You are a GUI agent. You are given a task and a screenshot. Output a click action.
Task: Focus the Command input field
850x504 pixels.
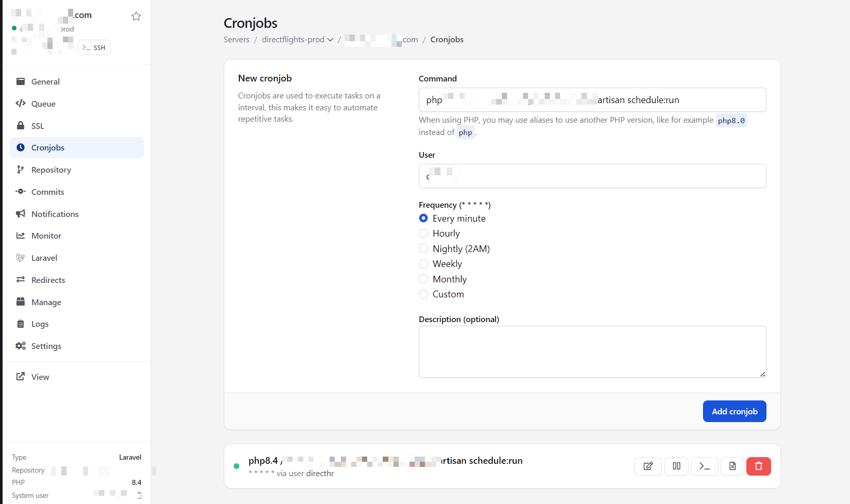click(x=592, y=100)
